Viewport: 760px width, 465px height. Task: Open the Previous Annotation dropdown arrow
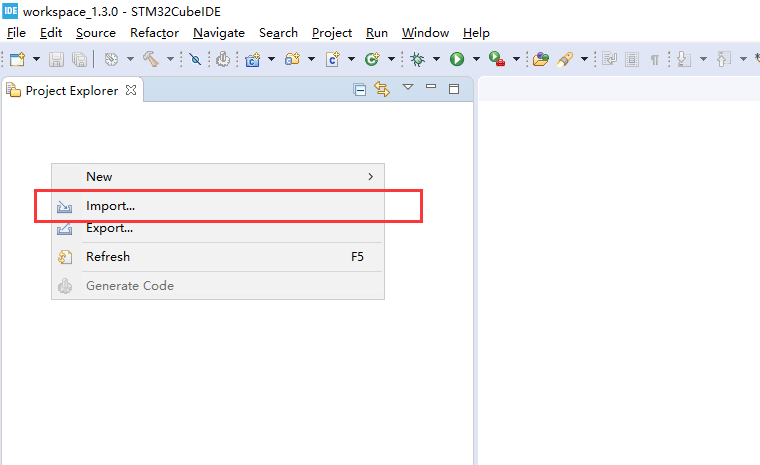(743, 59)
